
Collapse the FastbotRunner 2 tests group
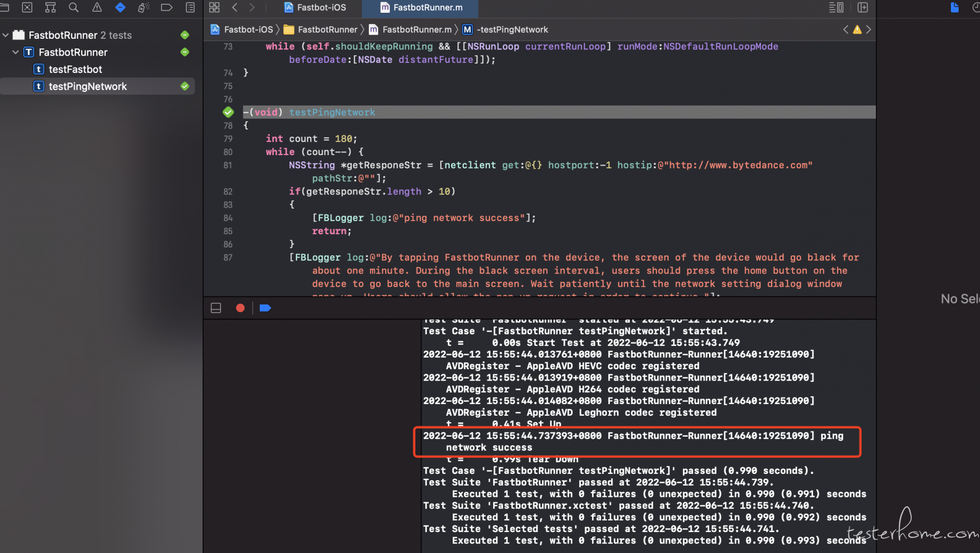6,35
